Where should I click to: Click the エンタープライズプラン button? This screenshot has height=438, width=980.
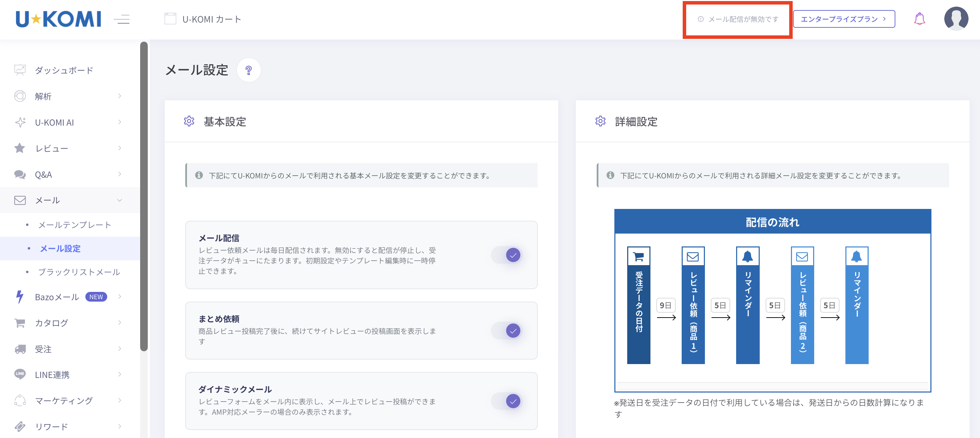click(x=843, y=19)
